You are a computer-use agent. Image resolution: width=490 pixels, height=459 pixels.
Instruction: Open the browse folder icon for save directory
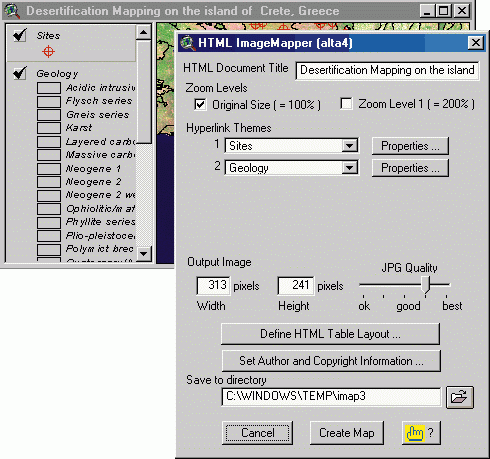click(460, 397)
